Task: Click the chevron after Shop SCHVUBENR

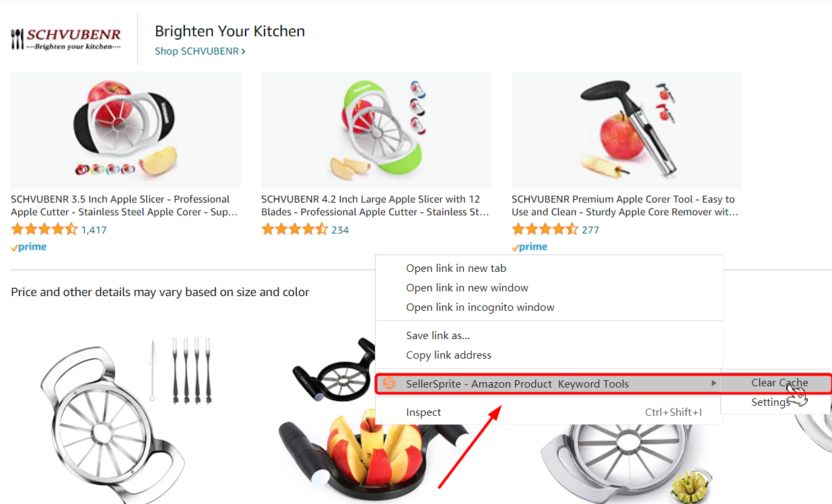Action: point(244,51)
